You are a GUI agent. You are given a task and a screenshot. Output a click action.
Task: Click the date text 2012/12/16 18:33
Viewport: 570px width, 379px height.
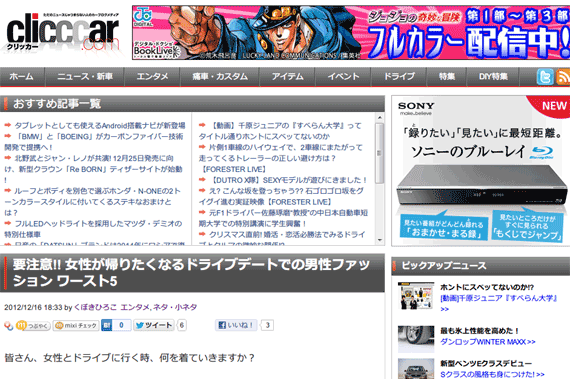(33, 307)
